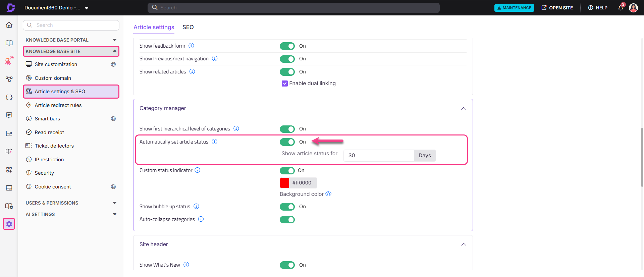Viewport: 644px width, 277px height.
Task: Click info icon beside Show Previous/next navigation
Action: 215,58
